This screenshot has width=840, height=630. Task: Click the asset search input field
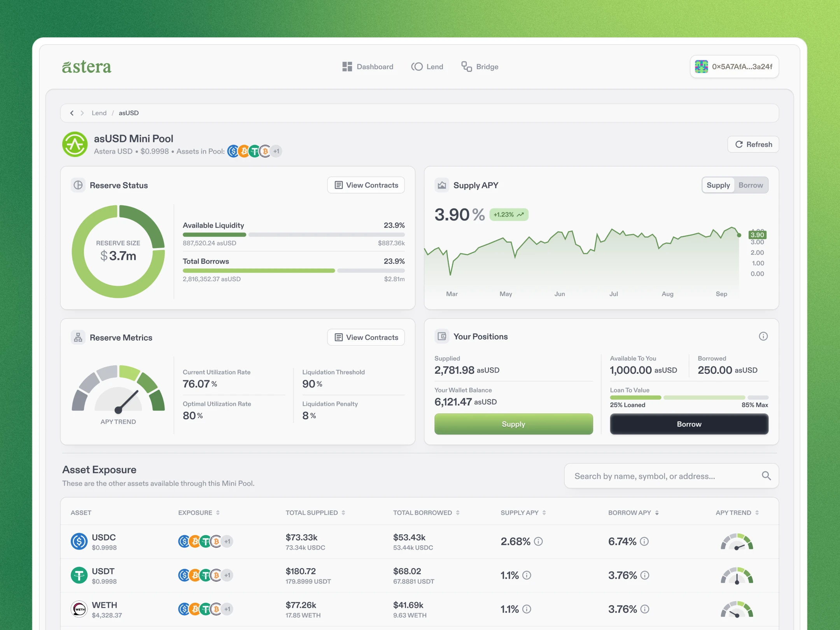[x=661, y=476]
